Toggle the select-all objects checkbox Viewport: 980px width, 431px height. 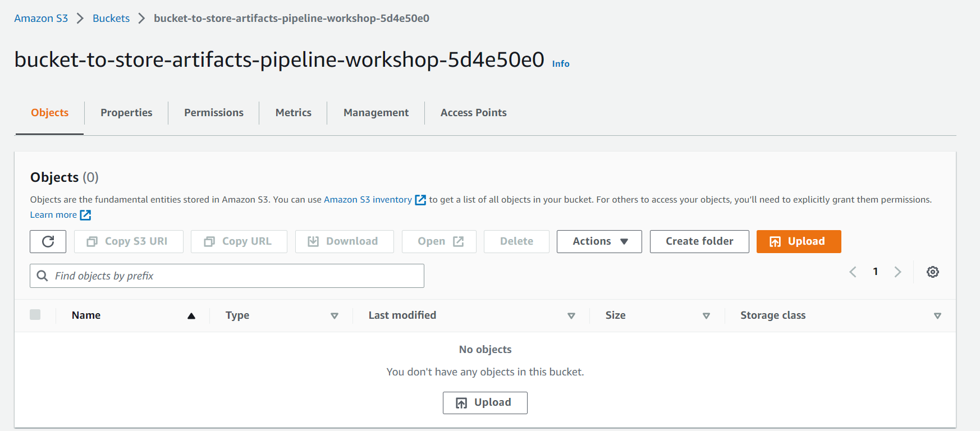tap(35, 314)
